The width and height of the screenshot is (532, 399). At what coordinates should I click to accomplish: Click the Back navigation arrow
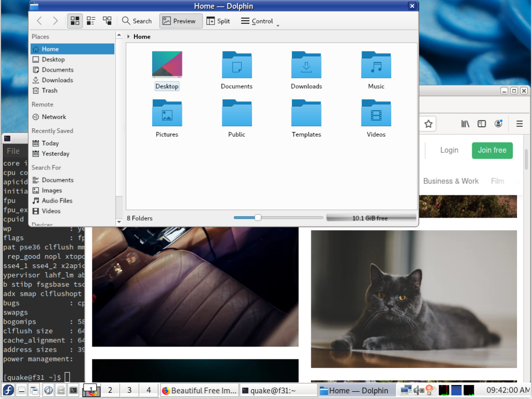point(39,21)
